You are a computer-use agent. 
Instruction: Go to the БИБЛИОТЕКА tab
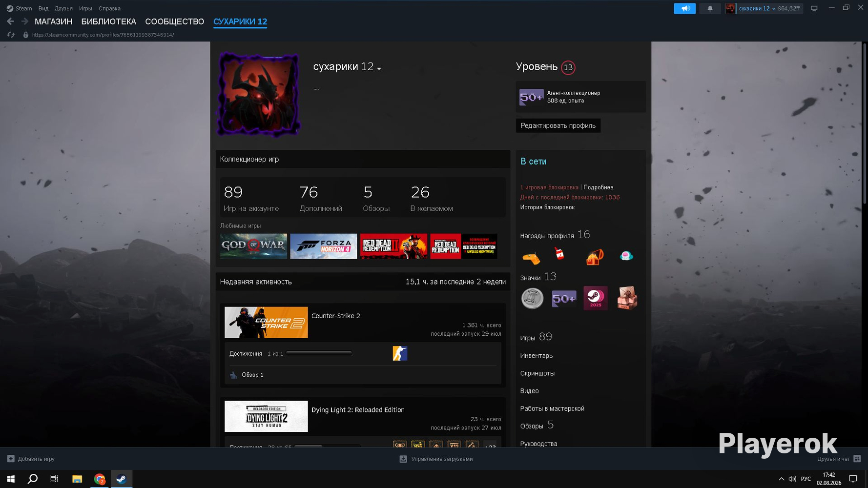(x=108, y=21)
